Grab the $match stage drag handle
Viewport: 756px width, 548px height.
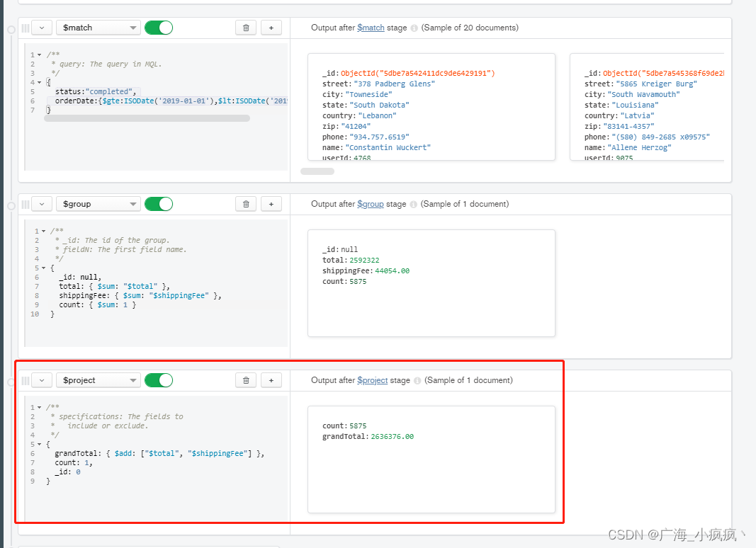point(26,28)
